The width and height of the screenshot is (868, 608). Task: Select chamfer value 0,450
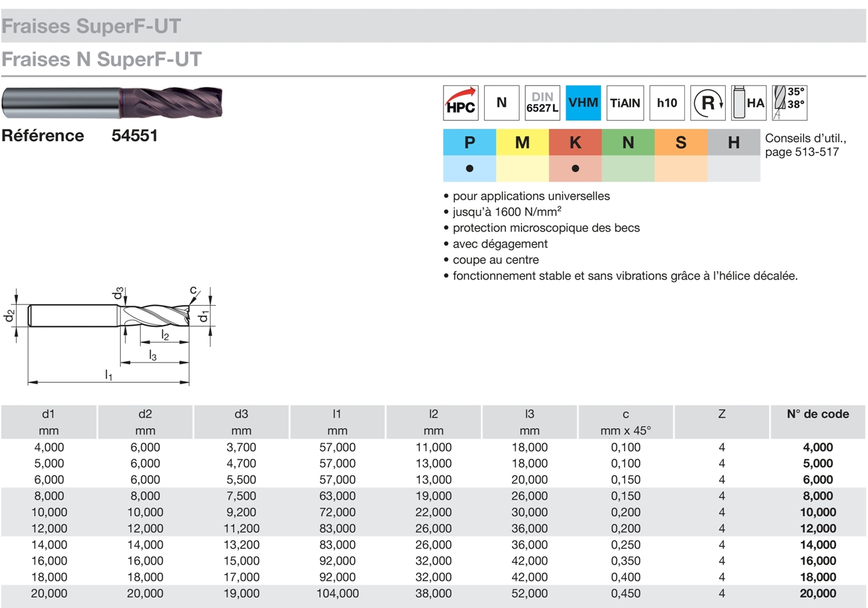626,593
